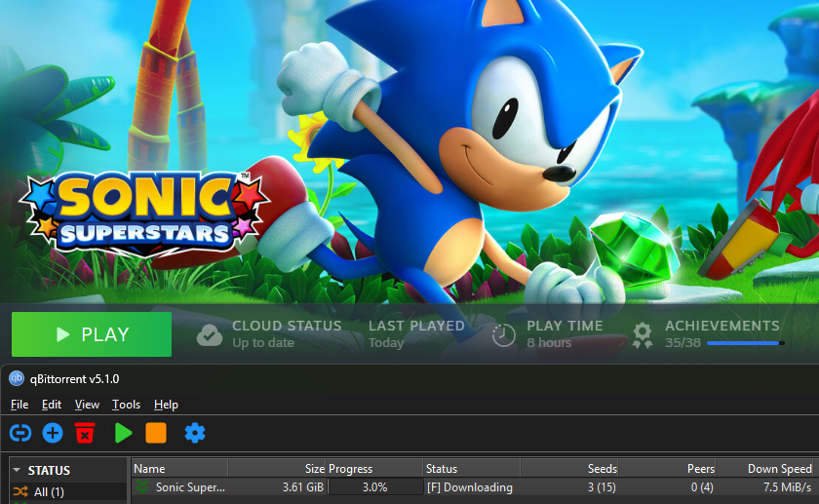Viewport: 819px width, 504px height.
Task: Sort torrents by Down Speed column header
Action: (764, 469)
